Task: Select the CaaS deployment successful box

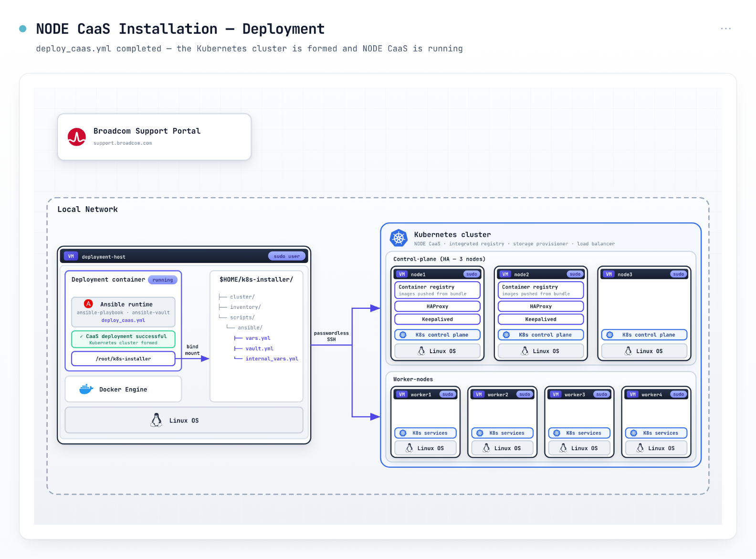Action: pyautogui.click(x=123, y=339)
